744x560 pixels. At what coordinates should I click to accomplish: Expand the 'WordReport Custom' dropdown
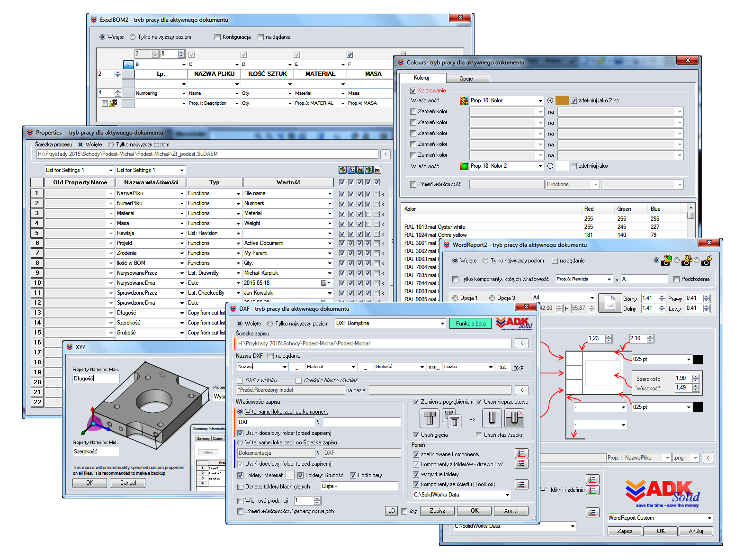point(709,518)
